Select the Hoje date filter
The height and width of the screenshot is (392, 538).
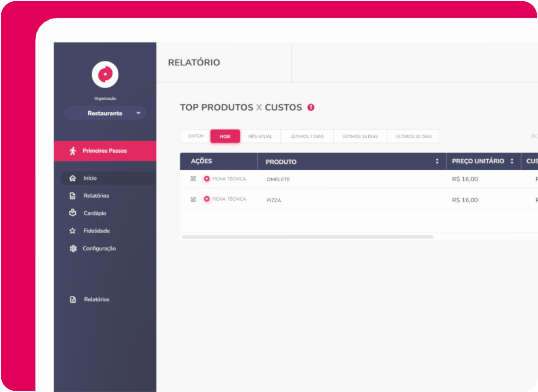coord(225,136)
